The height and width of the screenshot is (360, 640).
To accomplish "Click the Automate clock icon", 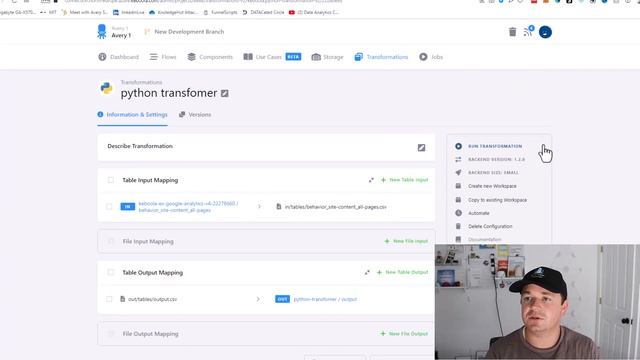I will click(458, 213).
